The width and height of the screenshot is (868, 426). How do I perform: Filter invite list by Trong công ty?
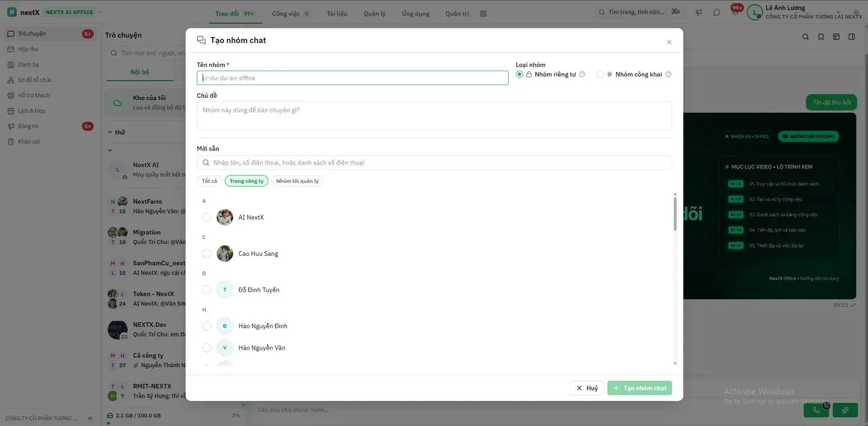click(x=247, y=181)
